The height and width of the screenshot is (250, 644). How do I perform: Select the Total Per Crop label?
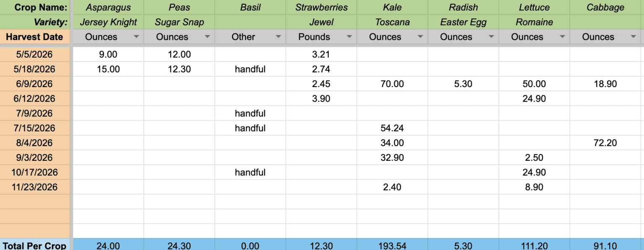point(35,246)
